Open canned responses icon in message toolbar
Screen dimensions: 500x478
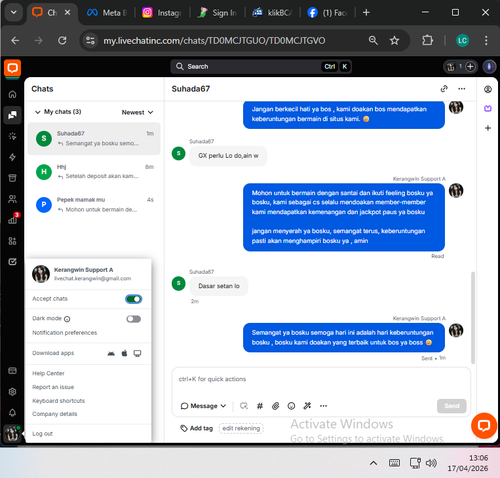[x=244, y=406]
